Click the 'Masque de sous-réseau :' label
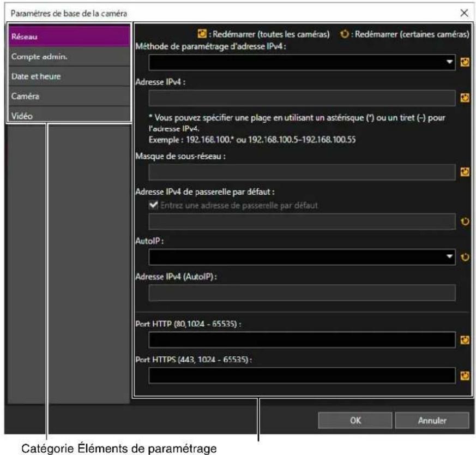This screenshot has height=455, width=476. click(x=180, y=156)
